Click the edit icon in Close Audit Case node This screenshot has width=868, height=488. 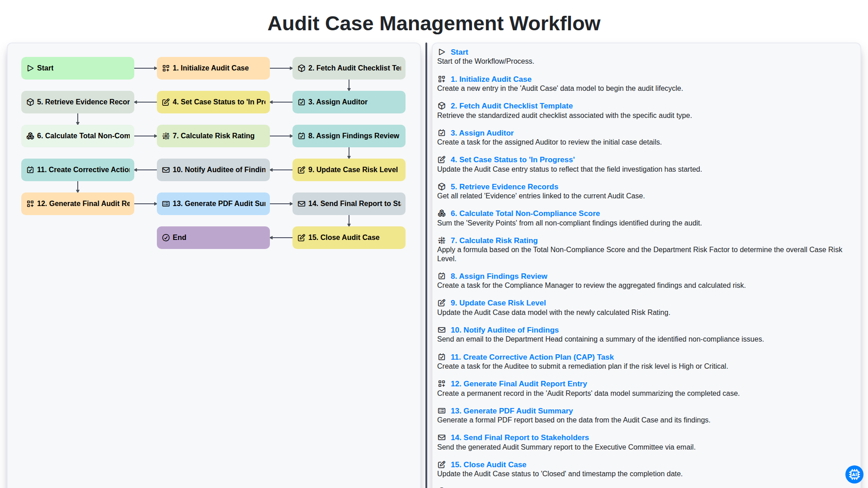pos(302,238)
